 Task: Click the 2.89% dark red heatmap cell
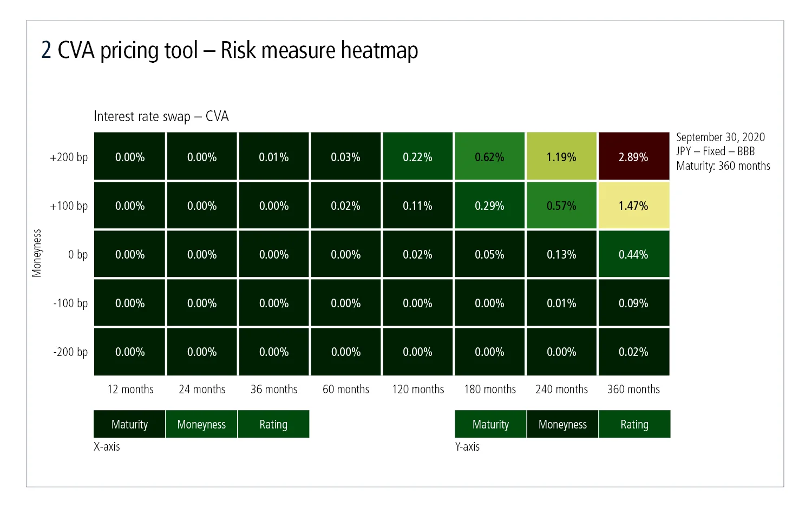point(633,156)
